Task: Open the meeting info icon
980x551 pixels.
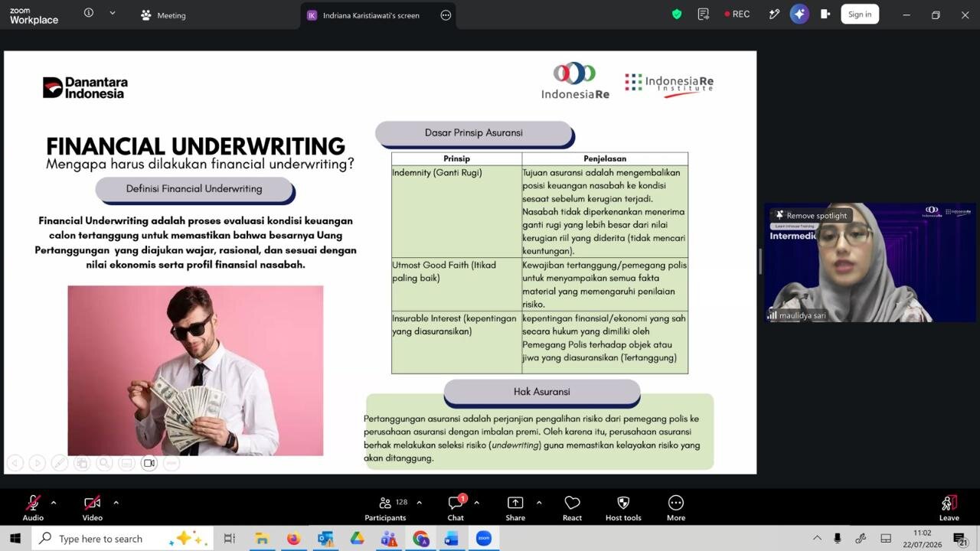Action: pos(89,13)
